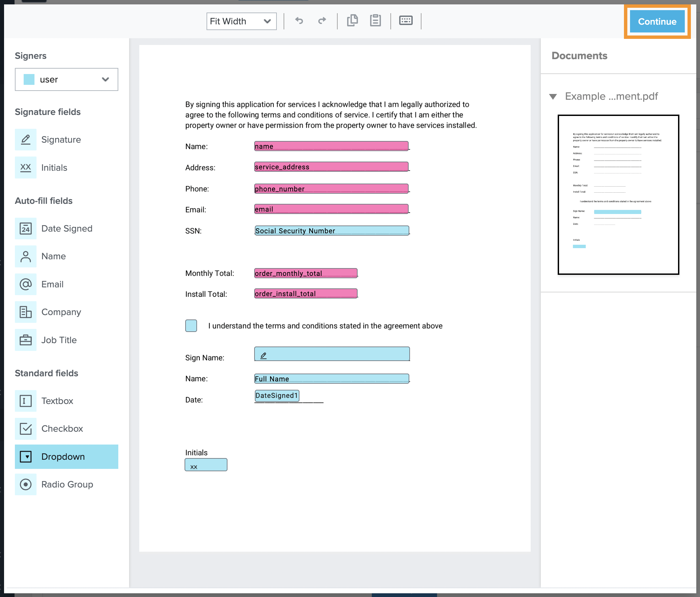Select the Signature field tool
The image size is (700, 597).
(61, 140)
